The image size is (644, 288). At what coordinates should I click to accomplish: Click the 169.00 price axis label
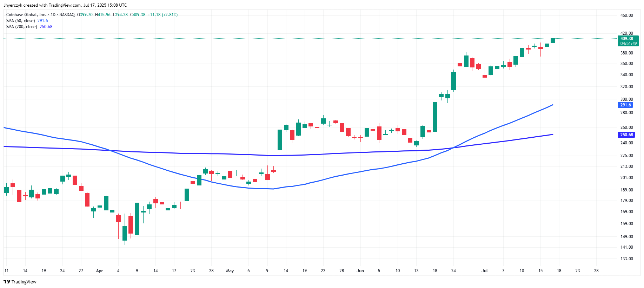pyautogui.click(x=626, y=212)
